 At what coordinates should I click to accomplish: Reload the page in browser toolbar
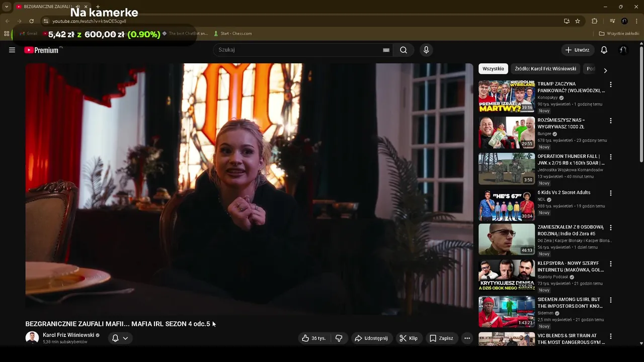point(31,21)
